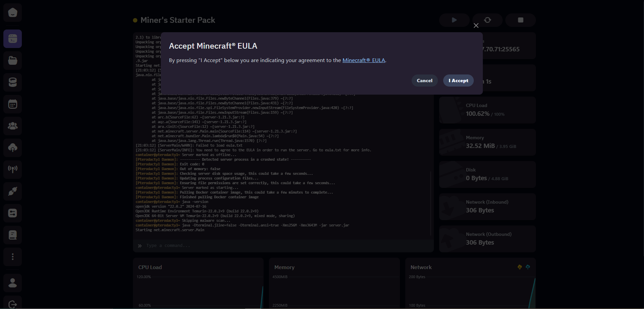Click the logout icon in sidebar

tap(13, 304)
